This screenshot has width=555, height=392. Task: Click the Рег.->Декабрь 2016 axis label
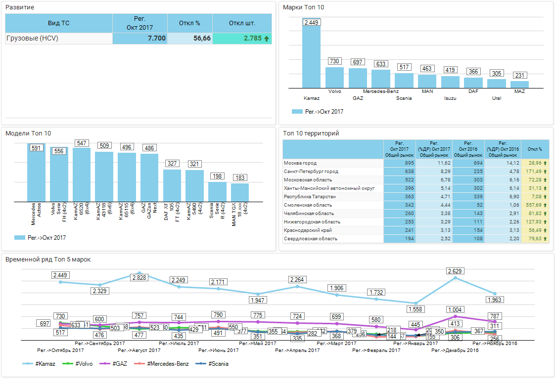(455, 350)
